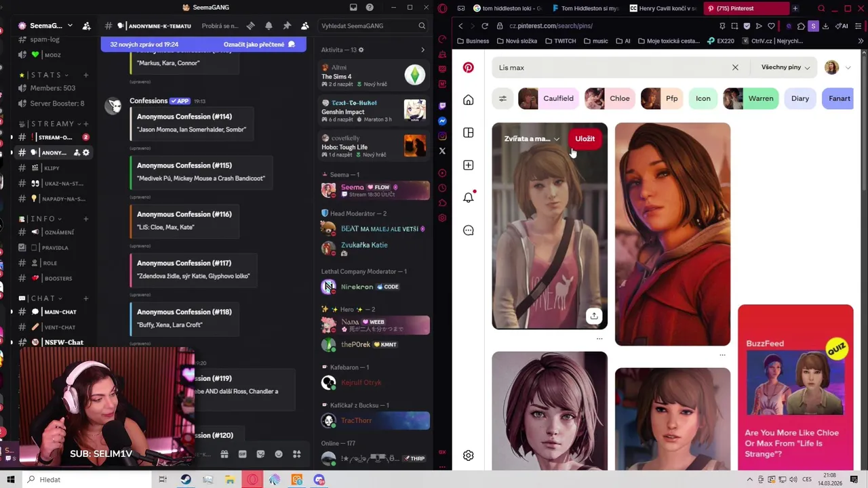This screenshot has height=488, width=868.
Task: Select the Chloe filter chip
Action: point(609,98)
